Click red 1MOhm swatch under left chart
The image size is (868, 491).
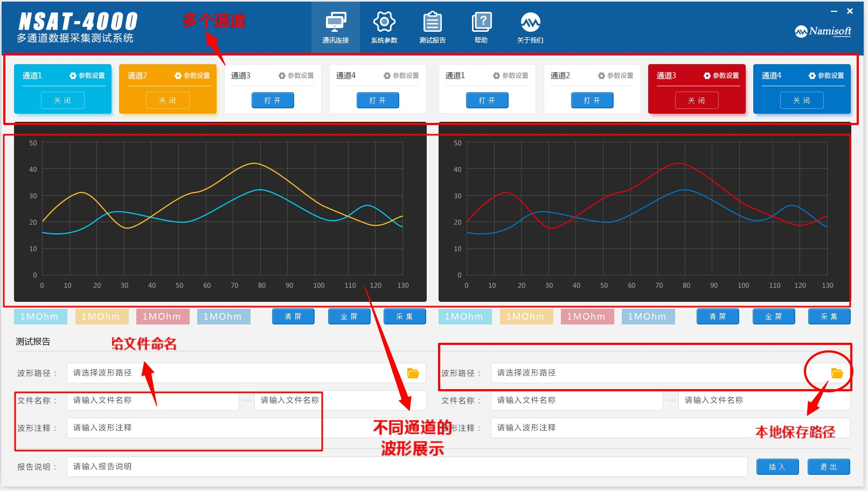pyautogui.click(x=163, y=316)
